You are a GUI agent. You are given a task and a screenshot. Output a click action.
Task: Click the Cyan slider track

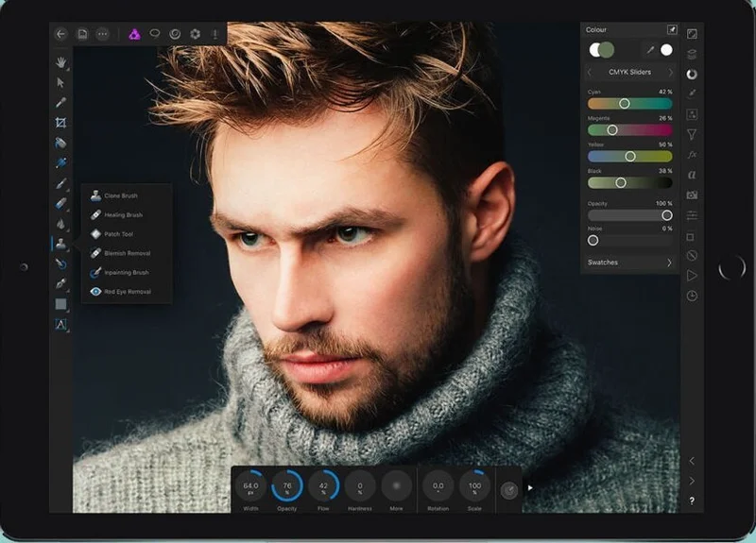coord(629,103)
